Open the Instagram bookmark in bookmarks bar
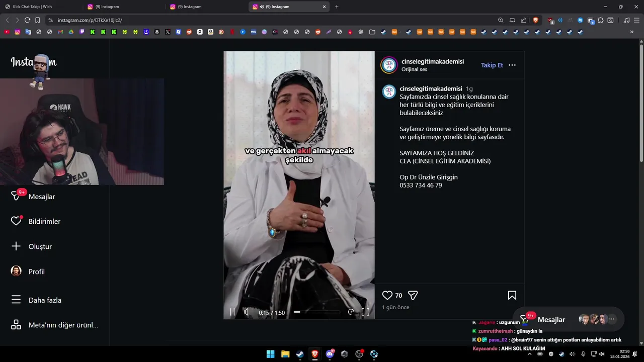 tap(17, 32)
